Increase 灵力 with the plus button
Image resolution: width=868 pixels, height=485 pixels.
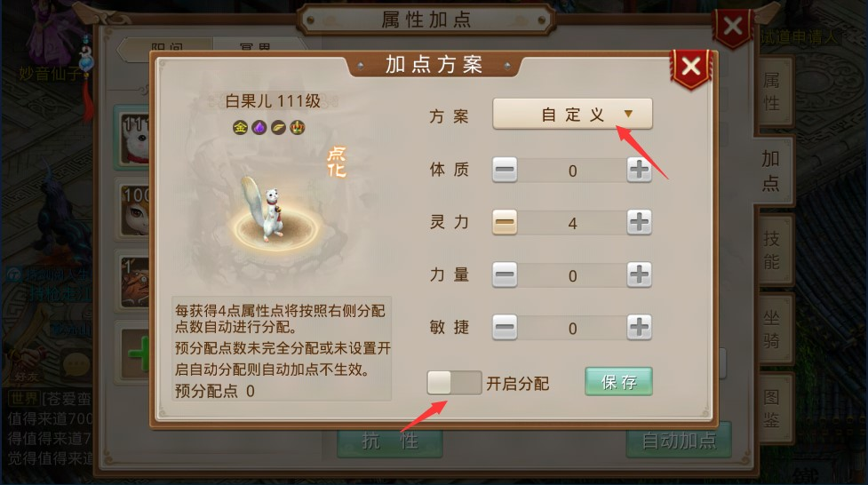[639, 222]
